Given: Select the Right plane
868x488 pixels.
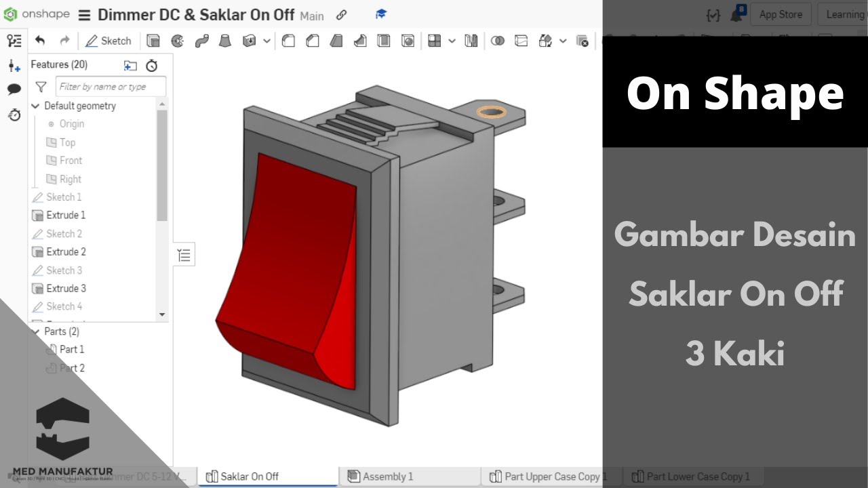Looking at the screenshot, I should 71,179.
